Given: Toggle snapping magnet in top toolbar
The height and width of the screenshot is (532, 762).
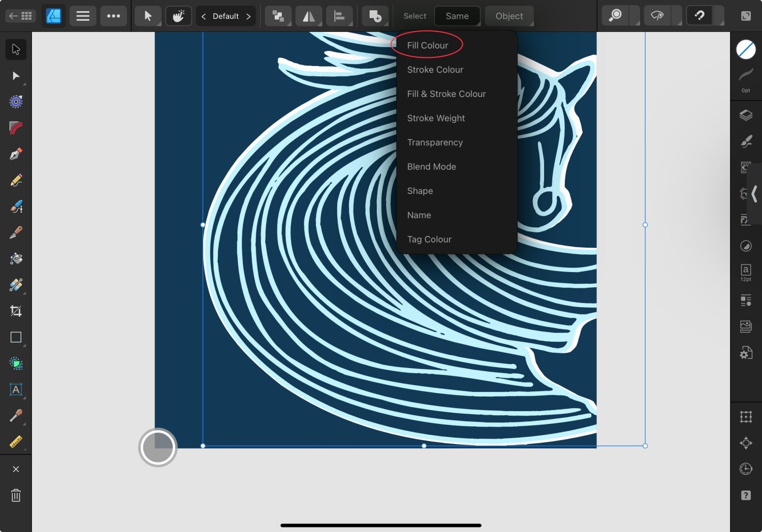Looking at the screenshot, I should (700, 16).
